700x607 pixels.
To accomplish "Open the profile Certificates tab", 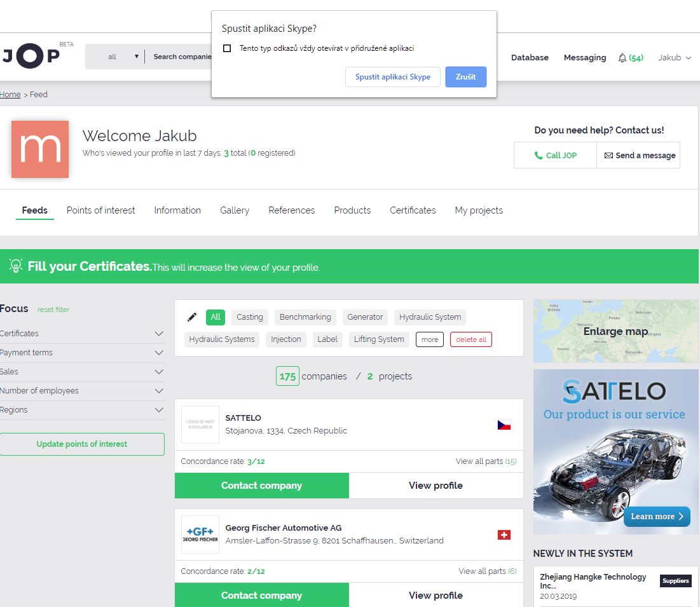I will tap(413, 210).
